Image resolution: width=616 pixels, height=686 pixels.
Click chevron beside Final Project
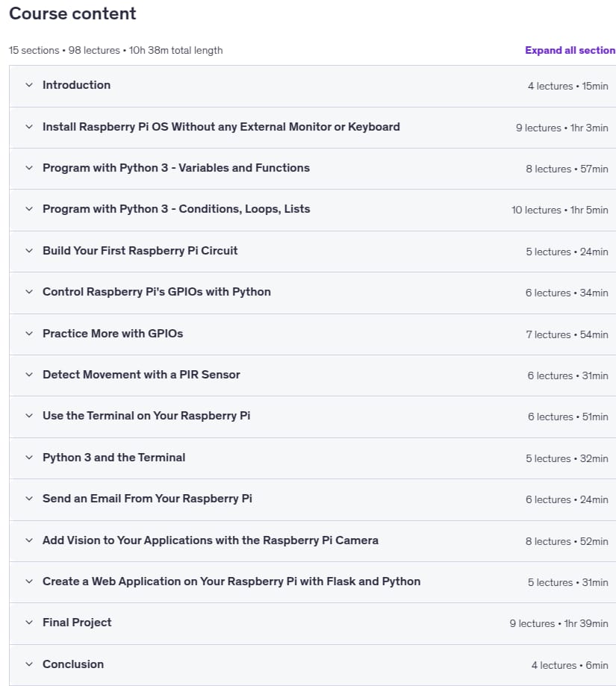tap(29, 623)
